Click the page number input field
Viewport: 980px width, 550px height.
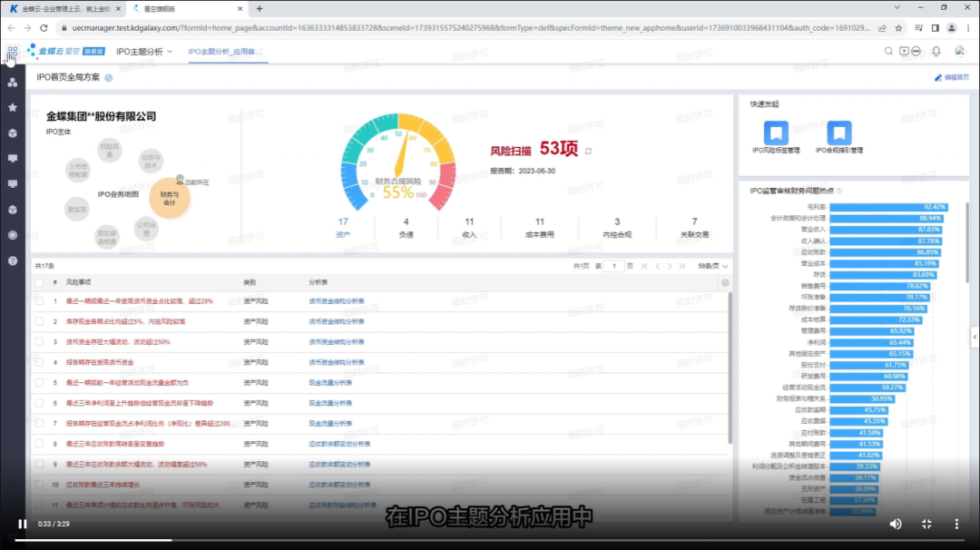tap(613, 266)
